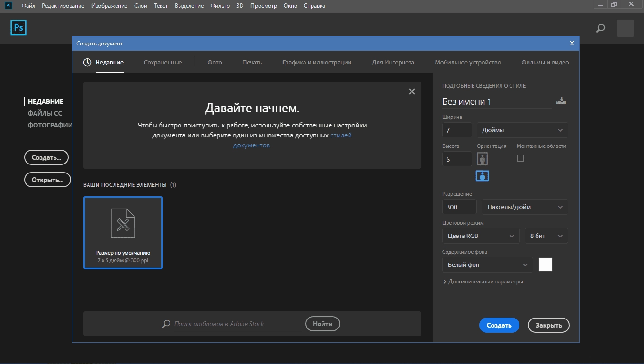The height and width of the screenshot is (364, 644).
Task: Switch to the Печать tab
Action: (252, 62)
